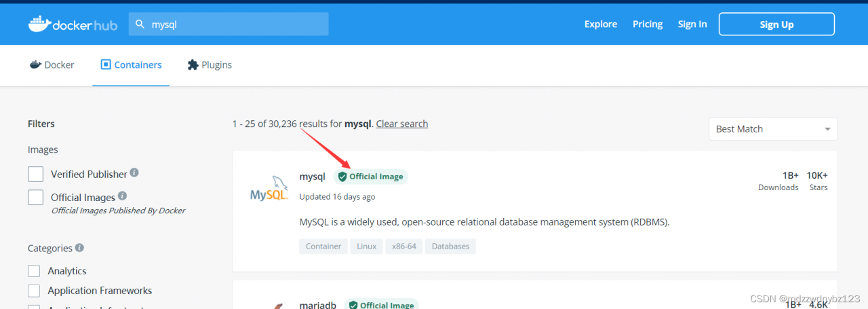Image resolution: width=868 pixels, height=309 pixels.
Task: Switch to the Plugins tab
Action: (x=210, y=65)
